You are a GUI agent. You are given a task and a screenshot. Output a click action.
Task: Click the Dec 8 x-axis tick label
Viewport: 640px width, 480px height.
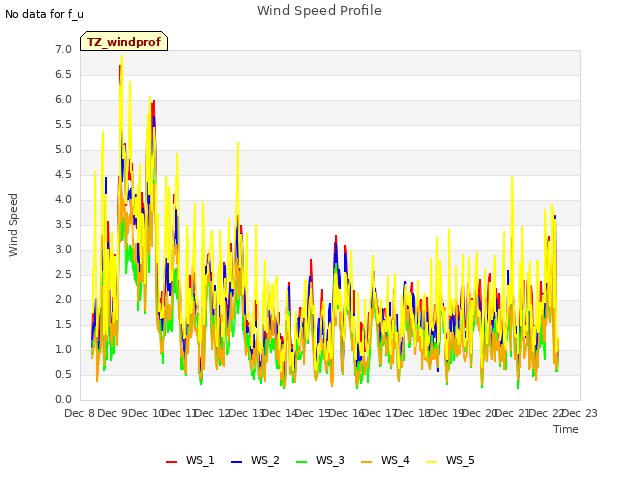coord(79,413)
